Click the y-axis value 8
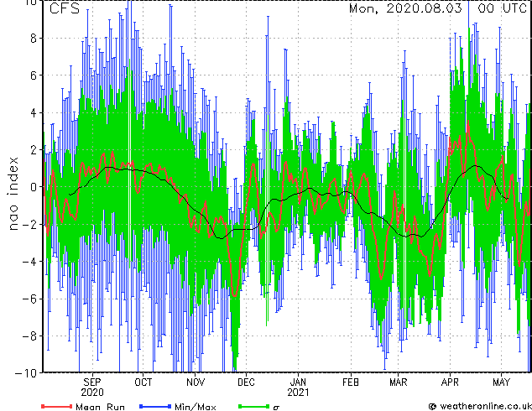Viewport: 532px width, 411px height. 34,39
